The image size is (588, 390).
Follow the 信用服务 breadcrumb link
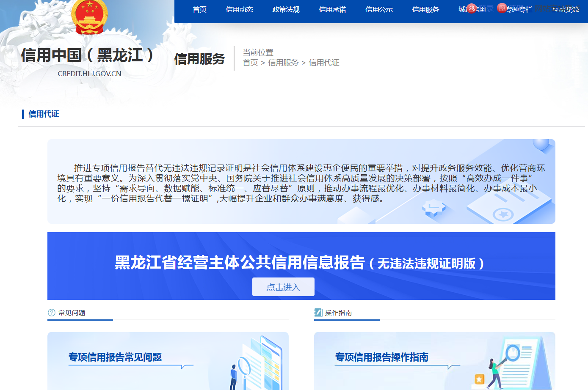[283, 63]
